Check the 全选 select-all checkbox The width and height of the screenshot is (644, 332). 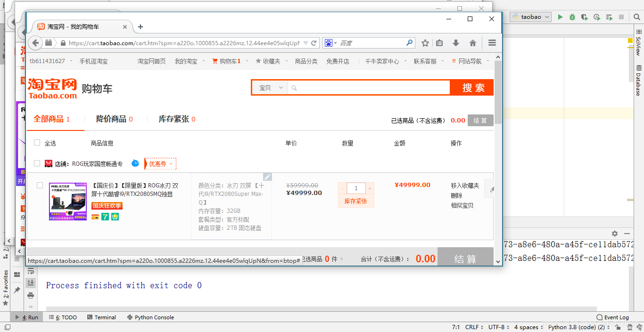click(37, 143)
